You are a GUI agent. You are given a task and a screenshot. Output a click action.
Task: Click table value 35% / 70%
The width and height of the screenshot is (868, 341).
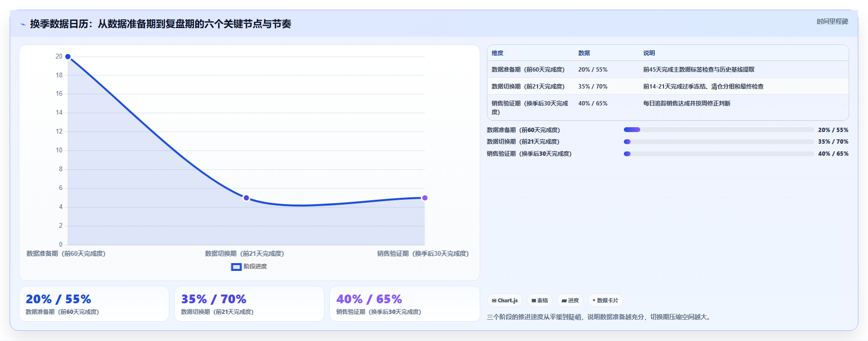pos(593,87)
